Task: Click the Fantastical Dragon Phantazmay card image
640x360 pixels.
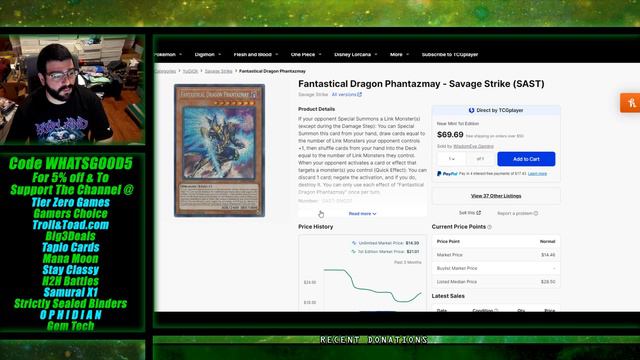Action: pos(220,150)
